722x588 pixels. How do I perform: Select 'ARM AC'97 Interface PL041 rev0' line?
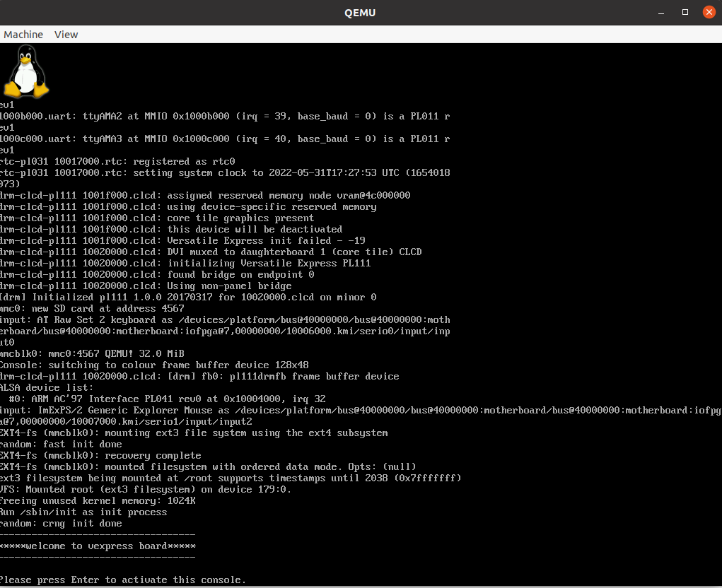(x=167, y=399)
